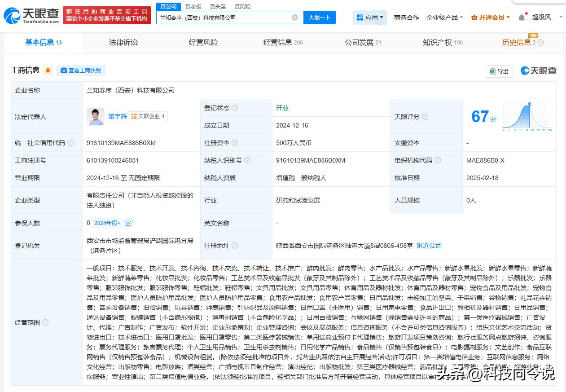Select the 查公司 search tab
The image size is (566, 392).
pos(168,6)
